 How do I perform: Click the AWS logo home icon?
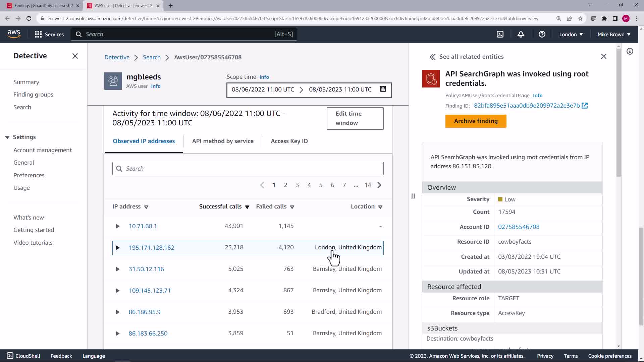pyautogui.click(x=14, y=34)
